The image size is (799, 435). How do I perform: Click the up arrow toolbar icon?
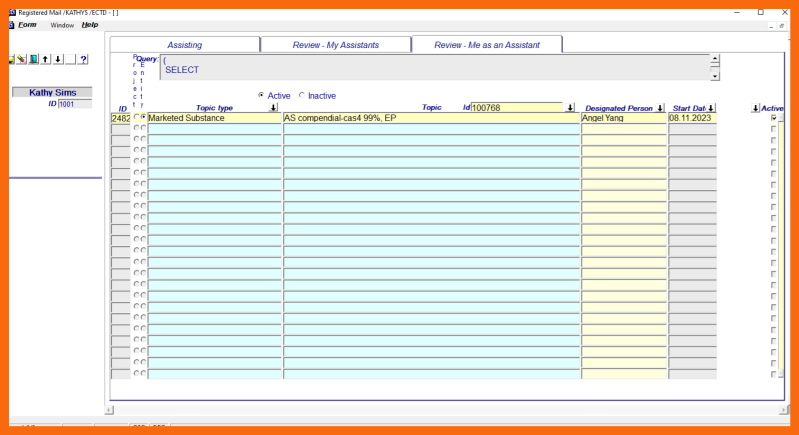(x=46, y=60)
